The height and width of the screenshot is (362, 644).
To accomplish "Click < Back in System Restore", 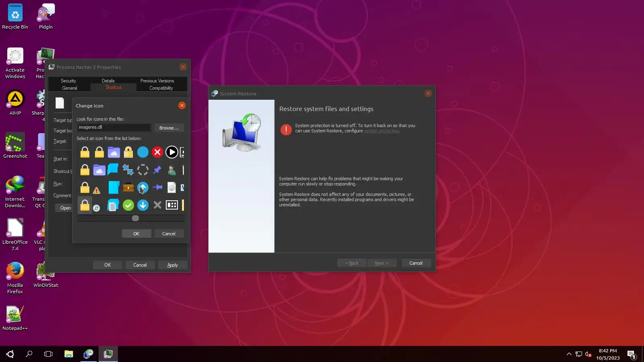I will [352, 263].
